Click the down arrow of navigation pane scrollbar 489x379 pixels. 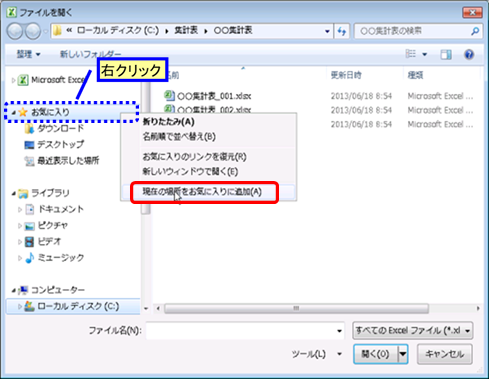(x=146, y=309)
